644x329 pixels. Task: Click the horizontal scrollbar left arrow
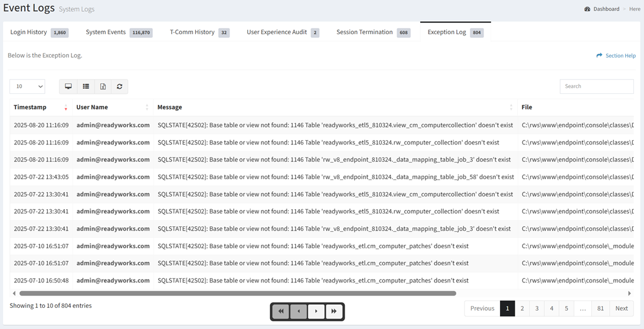(14, 293)
